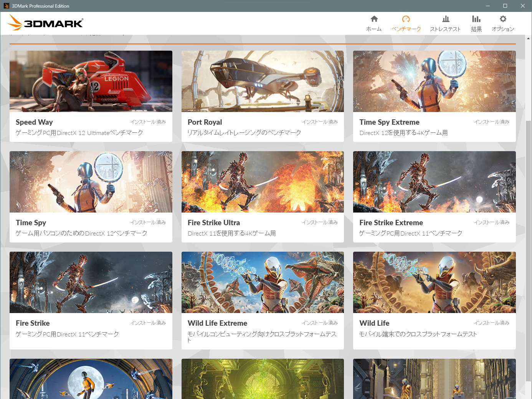Click the Time Spy title text
The image size is (532, 399).
[31, 223]
